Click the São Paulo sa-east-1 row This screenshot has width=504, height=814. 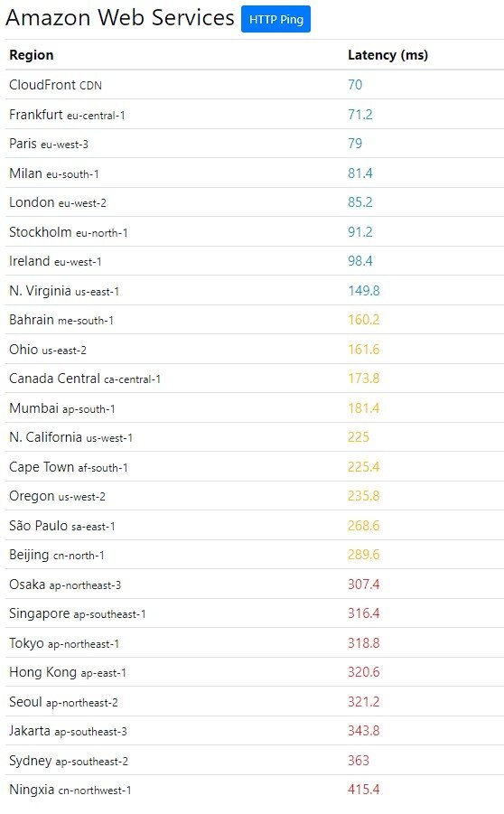click(x=255, y=526)
